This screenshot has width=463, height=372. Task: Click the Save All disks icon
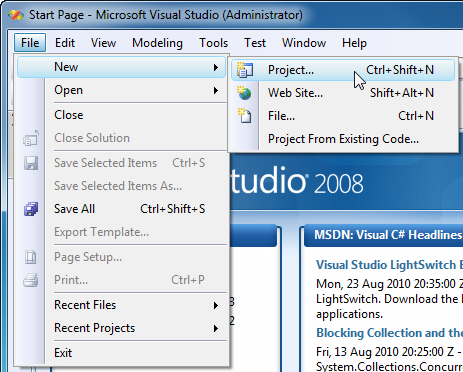click(x=31, y=209)
